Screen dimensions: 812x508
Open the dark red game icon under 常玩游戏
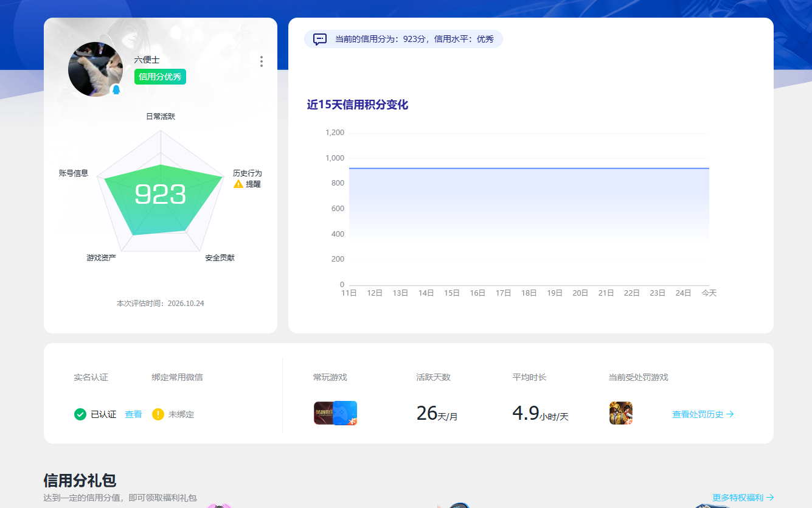click(323, 413)
